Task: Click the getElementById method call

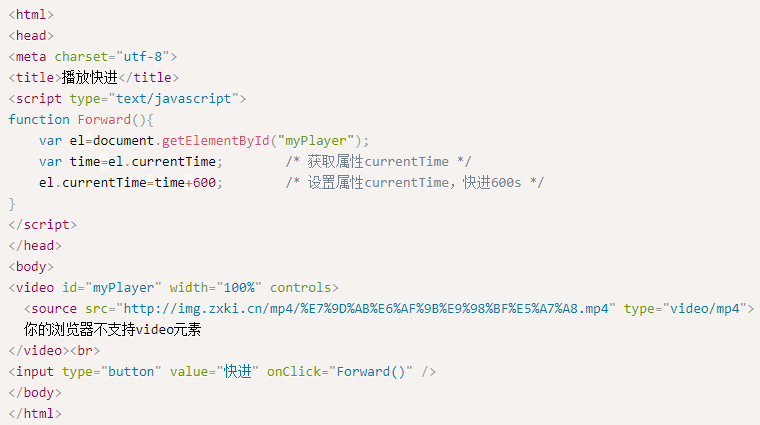Action: (216, 140)
